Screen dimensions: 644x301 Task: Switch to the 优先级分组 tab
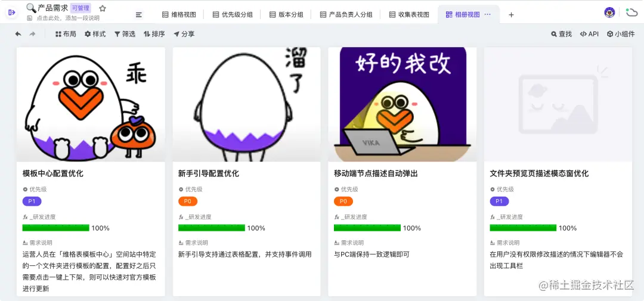233,15
